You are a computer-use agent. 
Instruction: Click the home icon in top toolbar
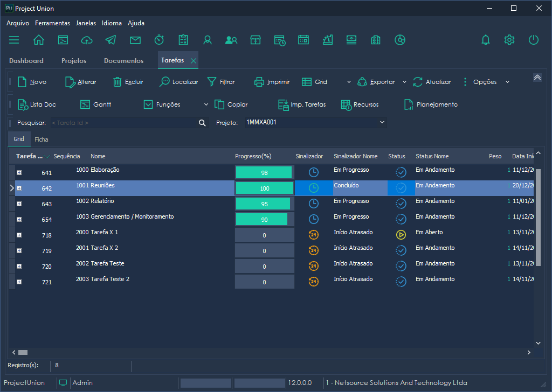39,40
